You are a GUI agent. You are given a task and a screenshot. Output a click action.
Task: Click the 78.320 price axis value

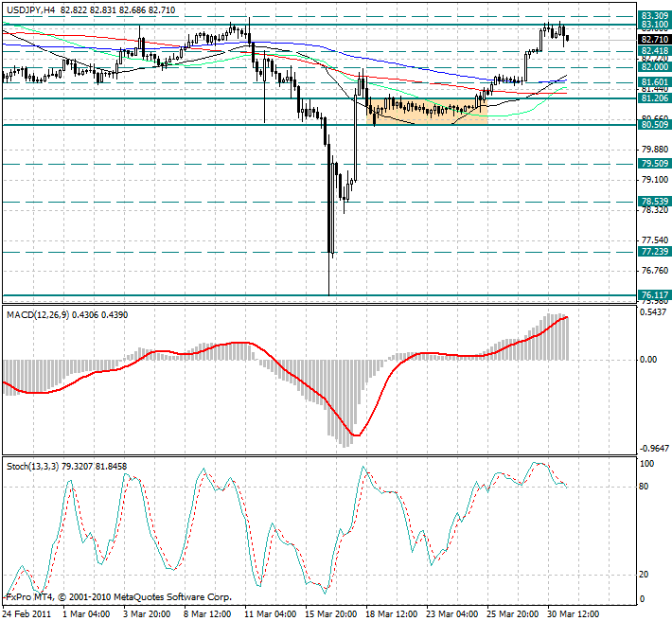(x=655, y=210)
